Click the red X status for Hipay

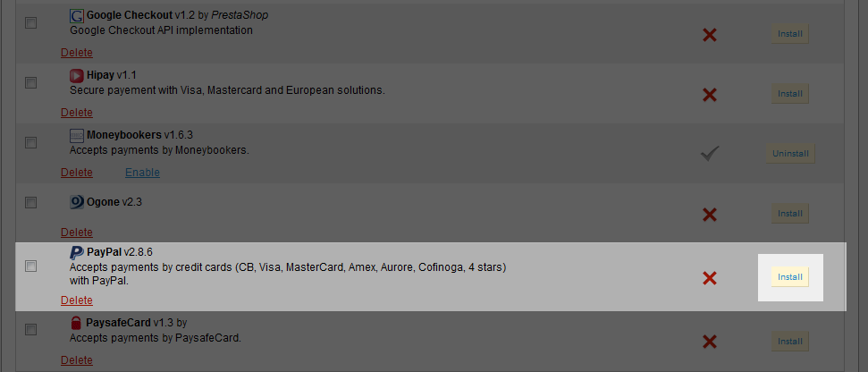[x=710, y=94]
